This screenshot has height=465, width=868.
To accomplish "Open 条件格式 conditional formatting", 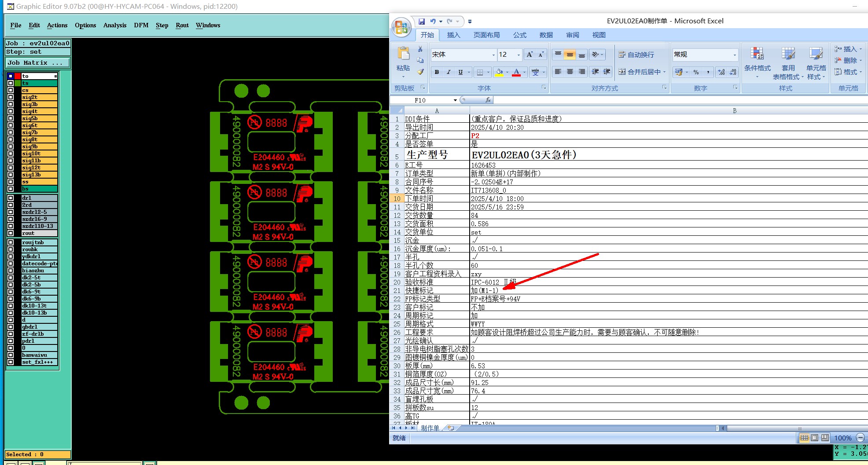I will pos(757,63).
